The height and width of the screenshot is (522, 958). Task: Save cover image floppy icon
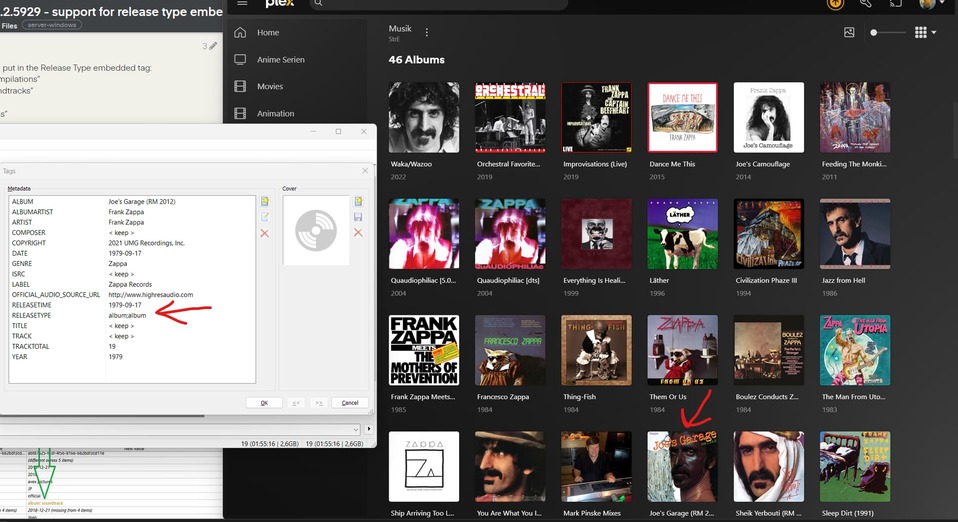358,216
